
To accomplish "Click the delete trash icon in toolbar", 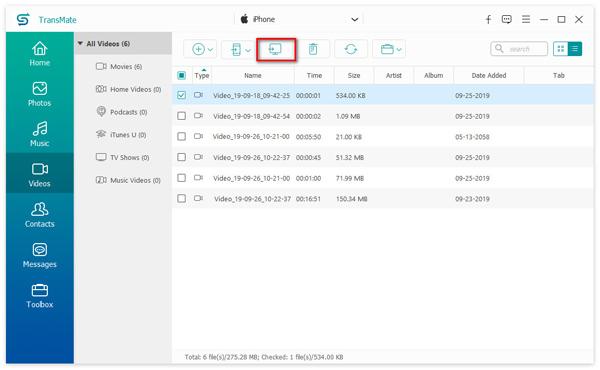I will pyautogui.click(x=313, y=49).
